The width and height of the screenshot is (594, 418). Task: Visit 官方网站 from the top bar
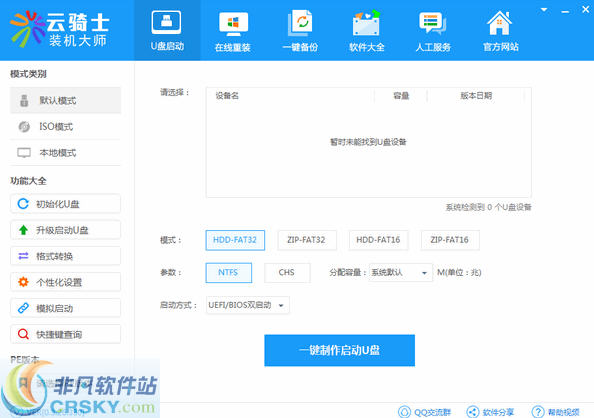tap(500, 30)
